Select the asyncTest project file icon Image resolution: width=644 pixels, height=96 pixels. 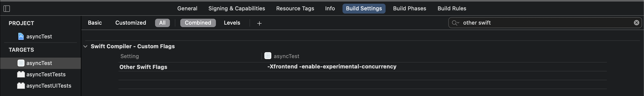(21, 37)
